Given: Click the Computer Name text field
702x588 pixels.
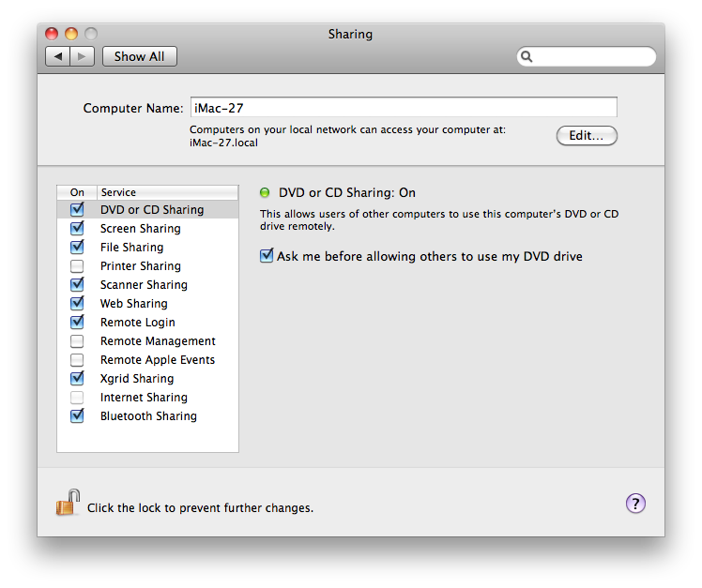Looking at the screenshot, I should point(403,108).
